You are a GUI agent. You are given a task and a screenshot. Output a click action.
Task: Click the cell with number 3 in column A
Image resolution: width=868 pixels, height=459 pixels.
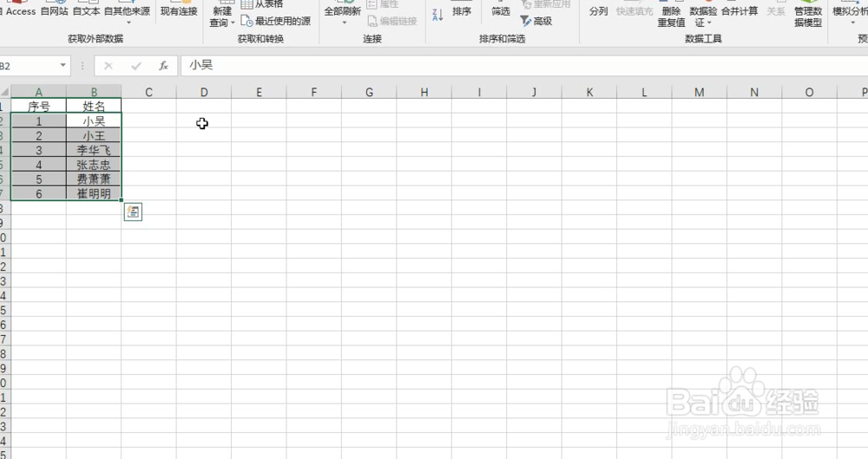[39, 149]
